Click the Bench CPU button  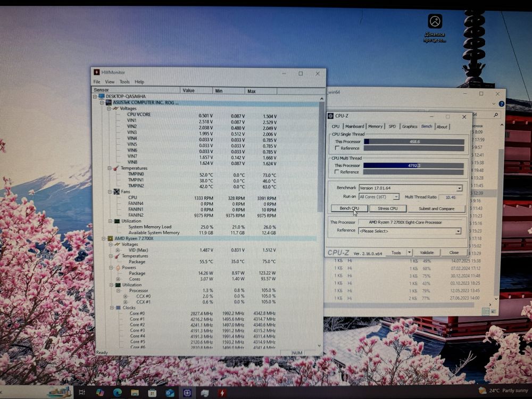pos(349,209)
